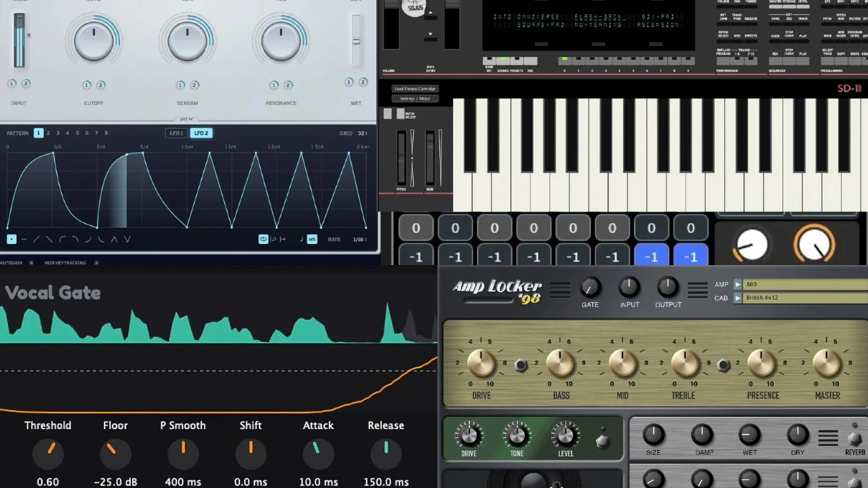This screenshot has width=868, height=488.
Task: Select LFO pattern 2
Action: [x=48, y=133]
